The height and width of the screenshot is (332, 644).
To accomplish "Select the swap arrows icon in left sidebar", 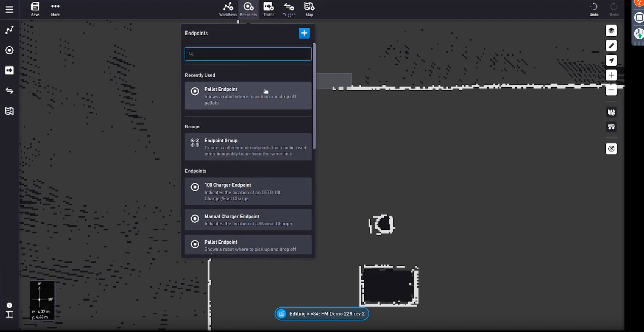I will click(x=9, y=91).
